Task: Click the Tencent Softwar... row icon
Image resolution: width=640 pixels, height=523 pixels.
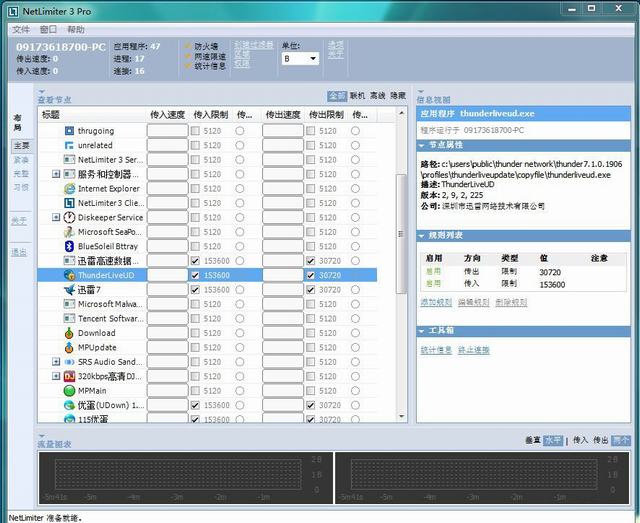Action: pos(69,318)
